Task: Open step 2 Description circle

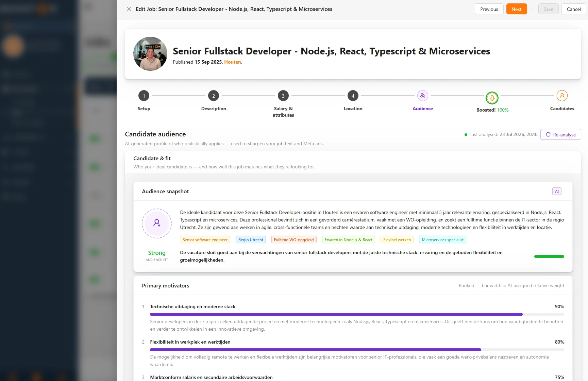Action: tap(214, 96)
